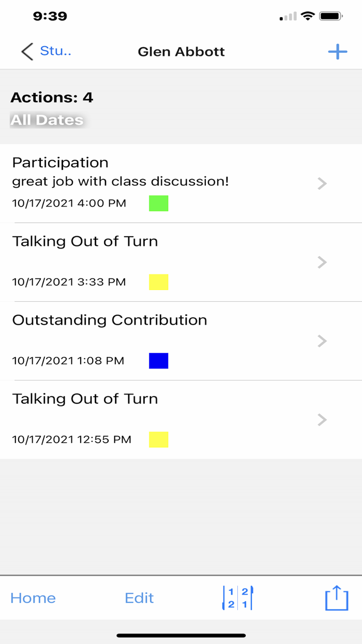
Task: Tap the green color swatch on the Participation row
Action: coord(159,203)
